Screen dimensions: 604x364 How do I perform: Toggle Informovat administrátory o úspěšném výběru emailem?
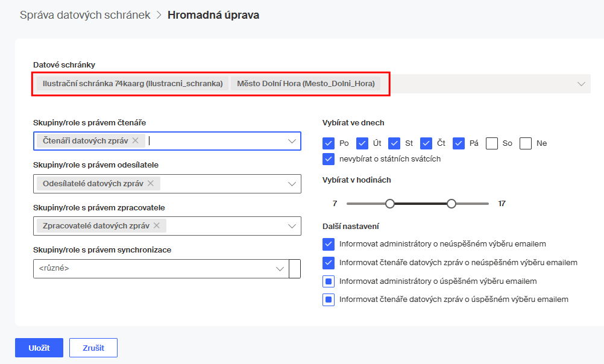point(329,281)
